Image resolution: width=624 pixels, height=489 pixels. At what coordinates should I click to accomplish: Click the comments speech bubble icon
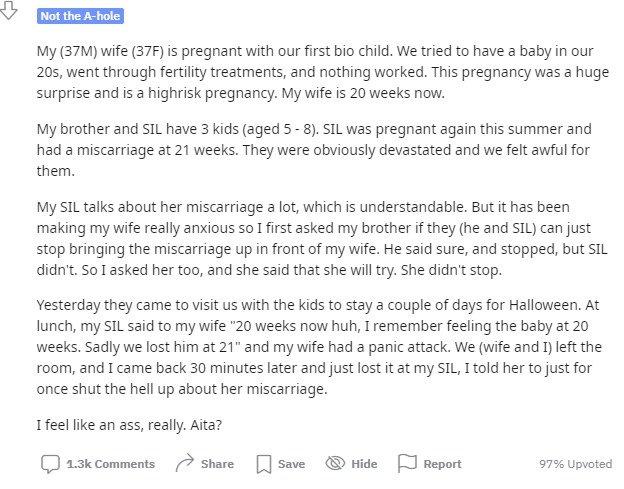[x=50, y=464]
